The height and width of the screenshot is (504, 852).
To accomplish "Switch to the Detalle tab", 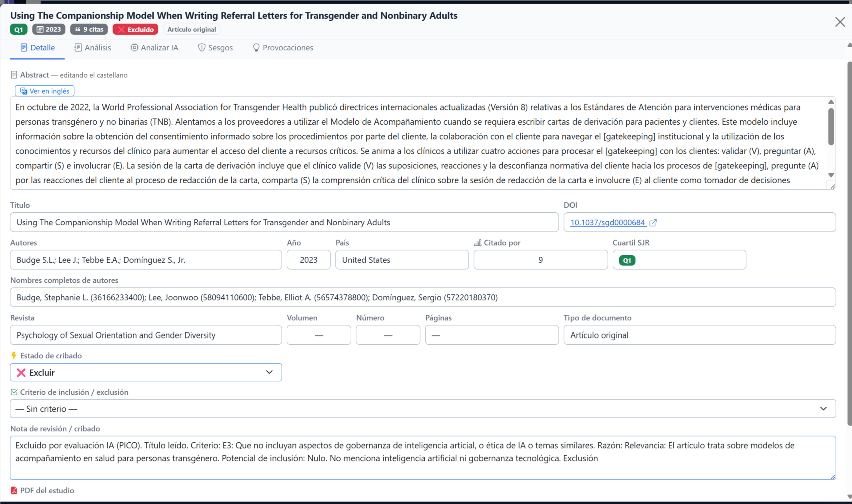I will (x=37, y=48).
